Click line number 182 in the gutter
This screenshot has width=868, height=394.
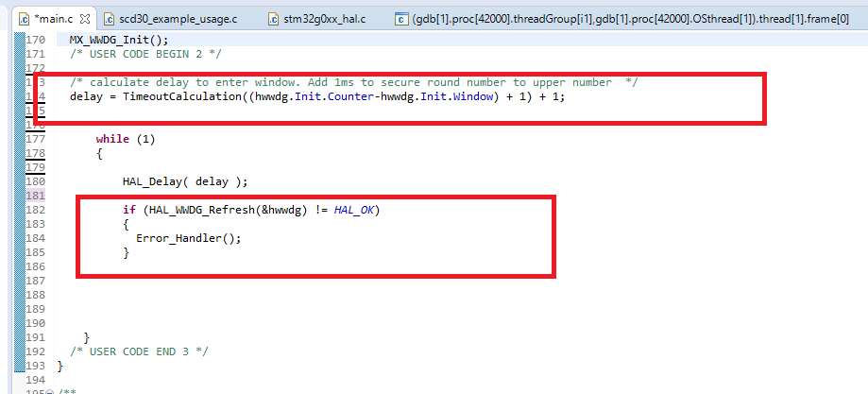[36, 210]
